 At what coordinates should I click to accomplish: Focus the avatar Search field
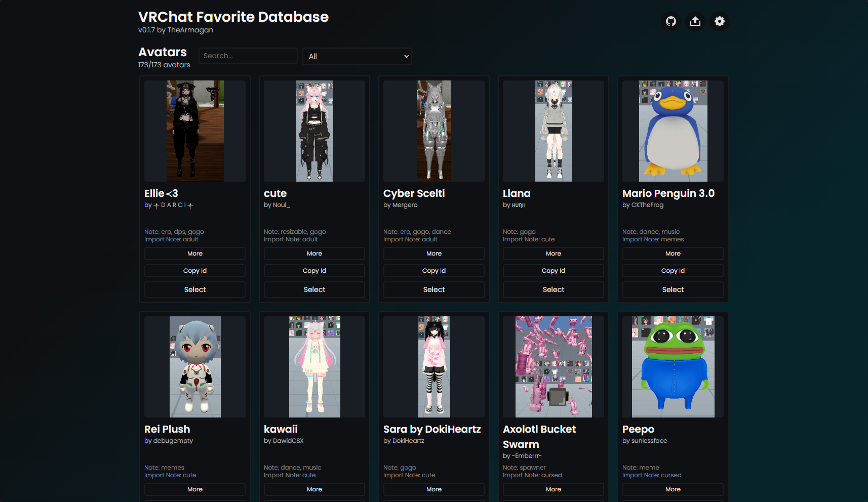coord(248,56)
